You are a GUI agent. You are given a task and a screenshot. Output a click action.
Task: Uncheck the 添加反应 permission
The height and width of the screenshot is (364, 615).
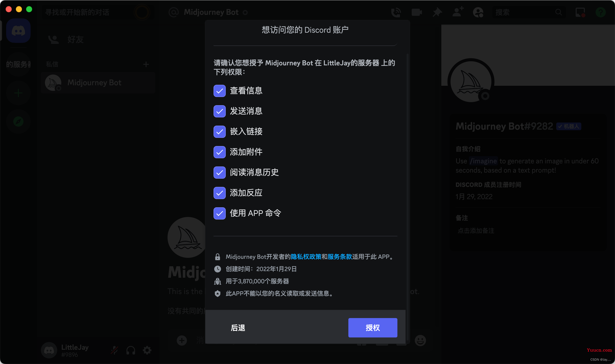coord(220,193)
